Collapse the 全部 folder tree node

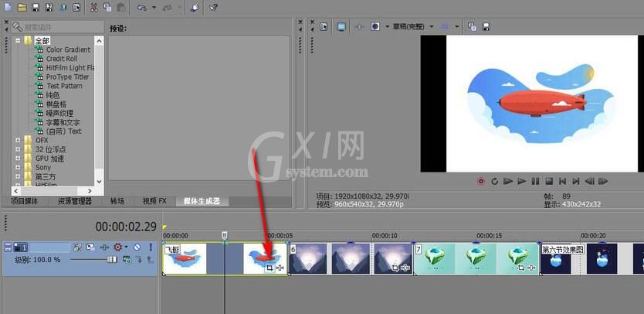[x=18, y=40]
